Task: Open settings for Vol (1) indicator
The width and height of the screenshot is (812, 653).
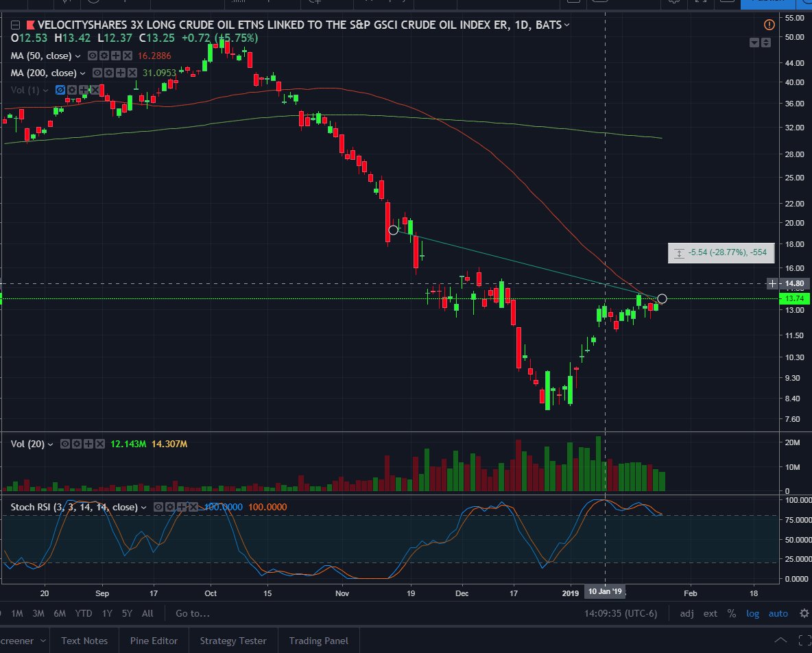Action: click(71, 90)
